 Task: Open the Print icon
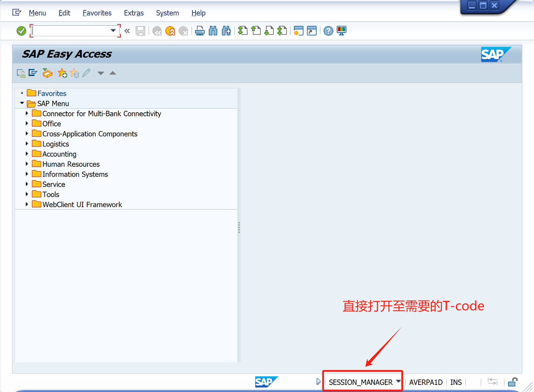click(200, 31)
